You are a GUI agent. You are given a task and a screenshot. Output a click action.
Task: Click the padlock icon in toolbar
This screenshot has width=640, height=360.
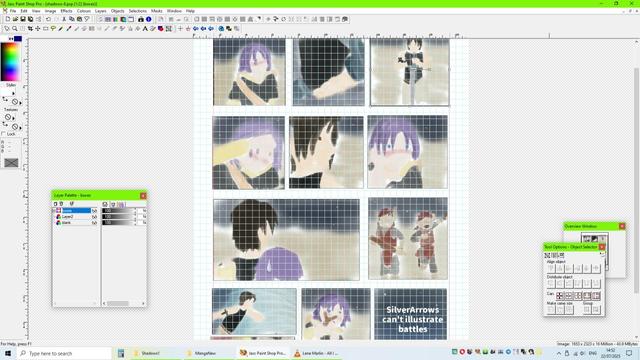(141, 19)
